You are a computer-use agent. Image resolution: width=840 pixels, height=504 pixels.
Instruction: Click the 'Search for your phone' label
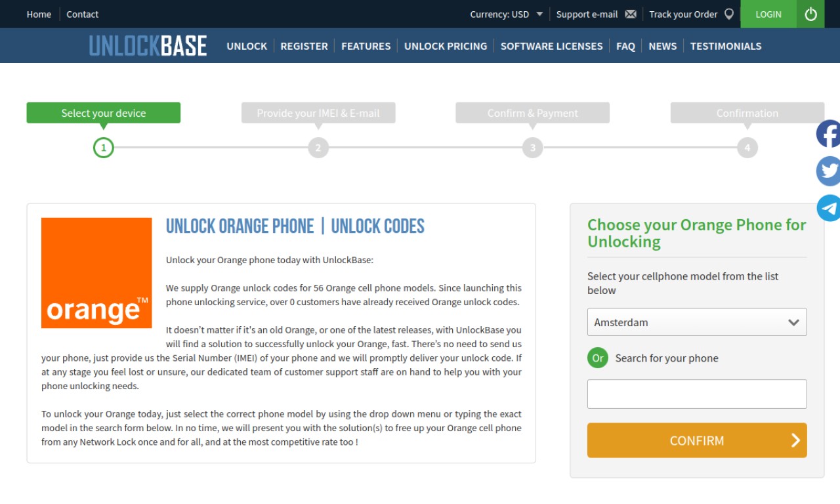pos(667,358)
